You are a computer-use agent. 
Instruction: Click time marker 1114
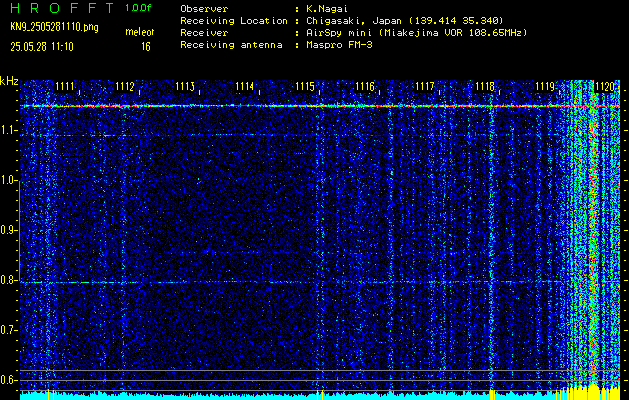click(x=245, y=86)
